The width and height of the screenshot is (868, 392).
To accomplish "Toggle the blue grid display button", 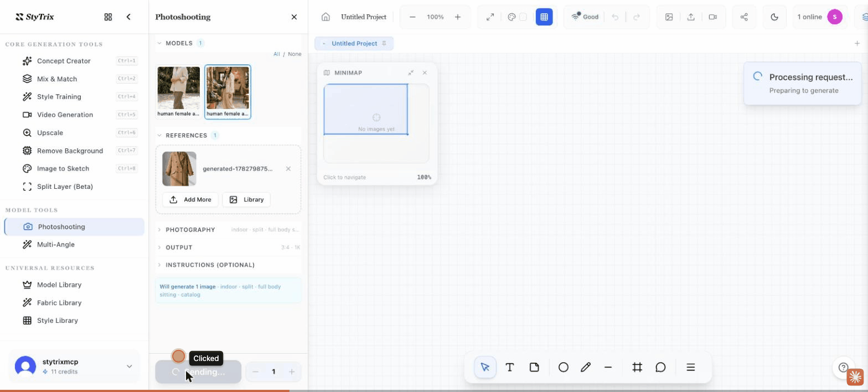I will (x=544, y=17).
